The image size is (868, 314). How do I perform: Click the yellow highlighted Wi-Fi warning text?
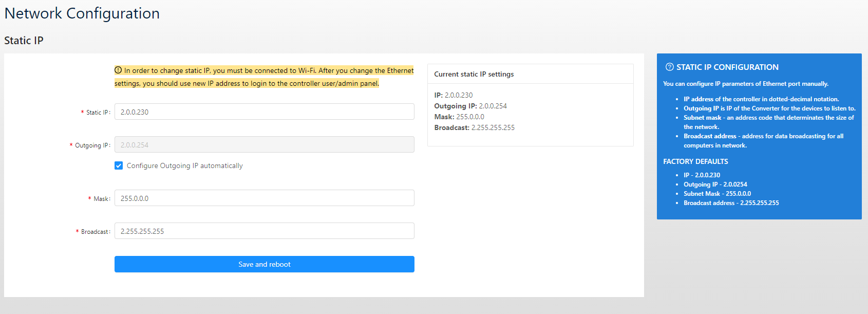click(x=264, y=77)
